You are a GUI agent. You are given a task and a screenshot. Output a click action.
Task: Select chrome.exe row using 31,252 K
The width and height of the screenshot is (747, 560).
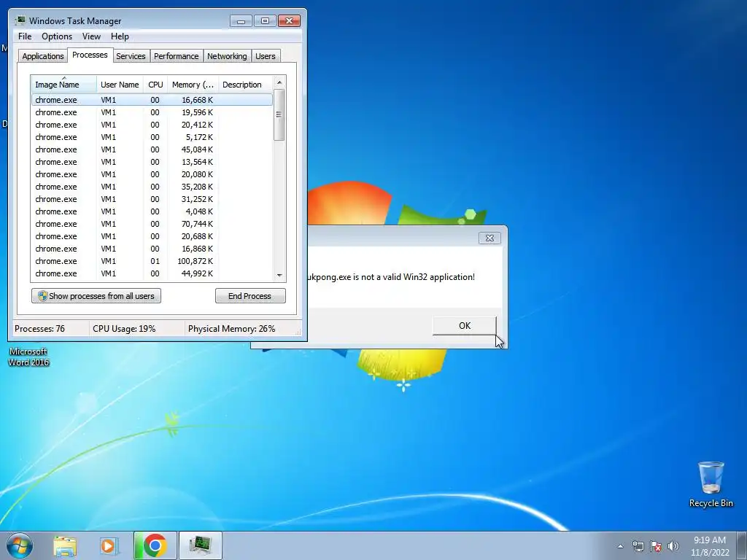pyautogui.click(x=152, y=199)
